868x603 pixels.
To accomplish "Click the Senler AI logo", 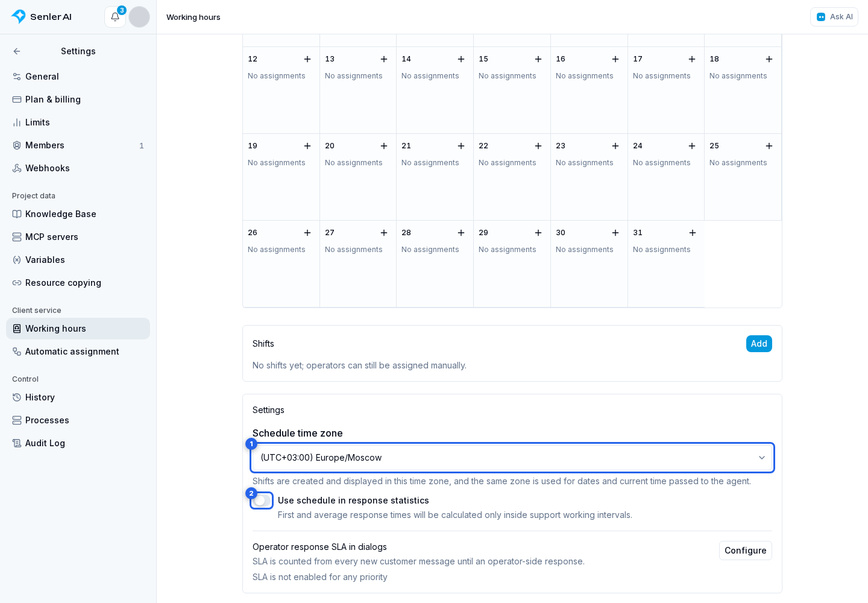I will pos(42,17).
